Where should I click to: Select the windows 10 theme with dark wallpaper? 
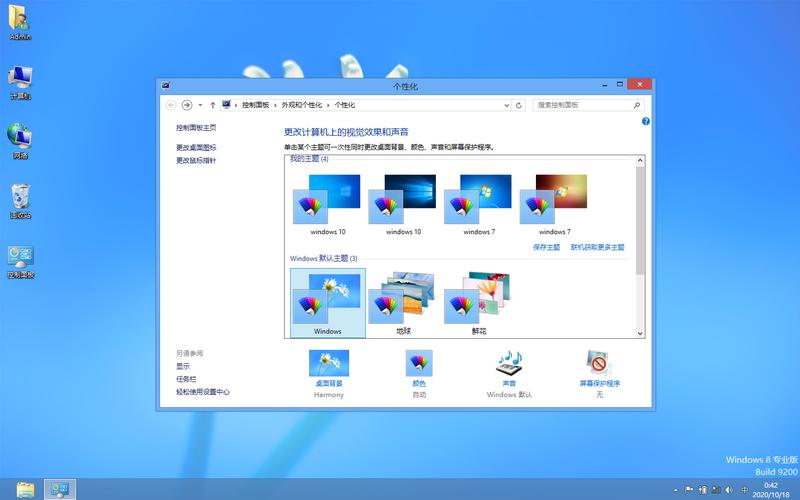point(403,205)
